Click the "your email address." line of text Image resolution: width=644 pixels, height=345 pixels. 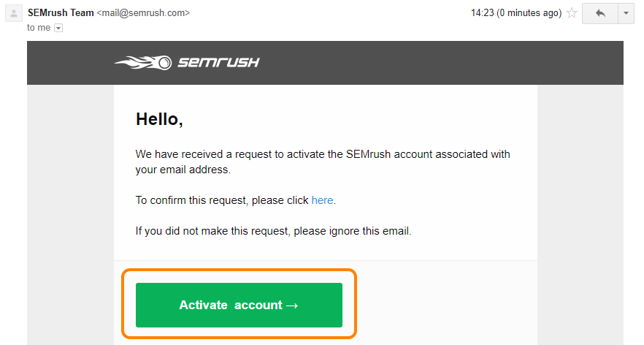click(x=183, y=170)
